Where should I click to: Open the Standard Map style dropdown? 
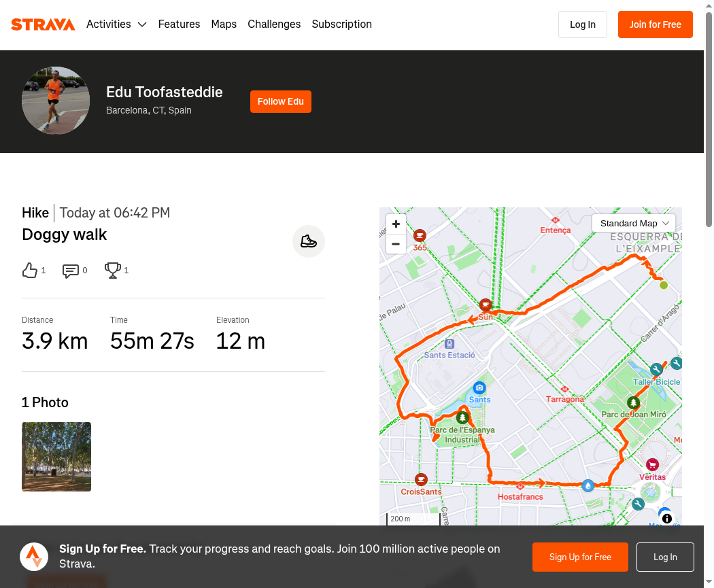pos(634,224)
